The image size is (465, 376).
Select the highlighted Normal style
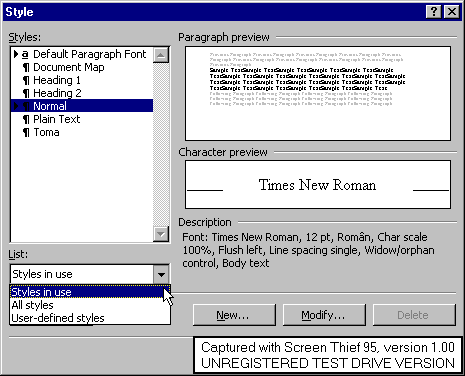coord(82,106)
